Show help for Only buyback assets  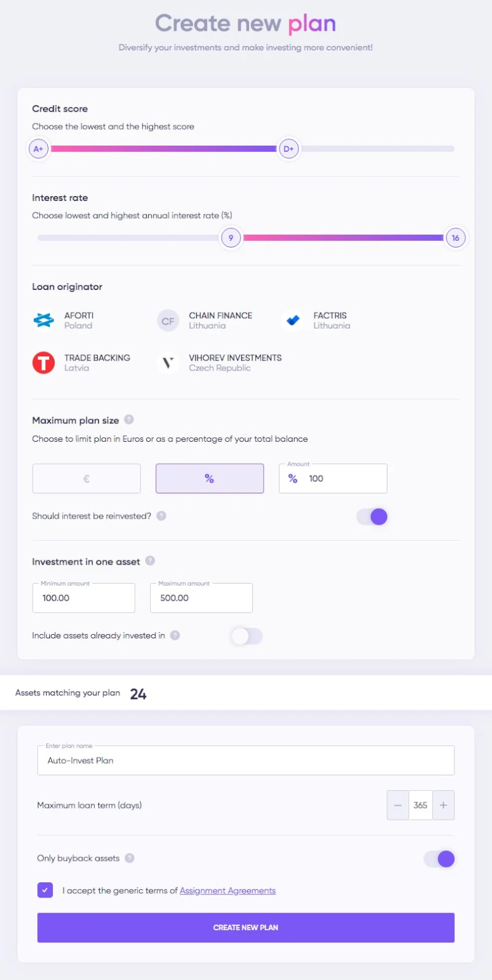click(130, 858)
